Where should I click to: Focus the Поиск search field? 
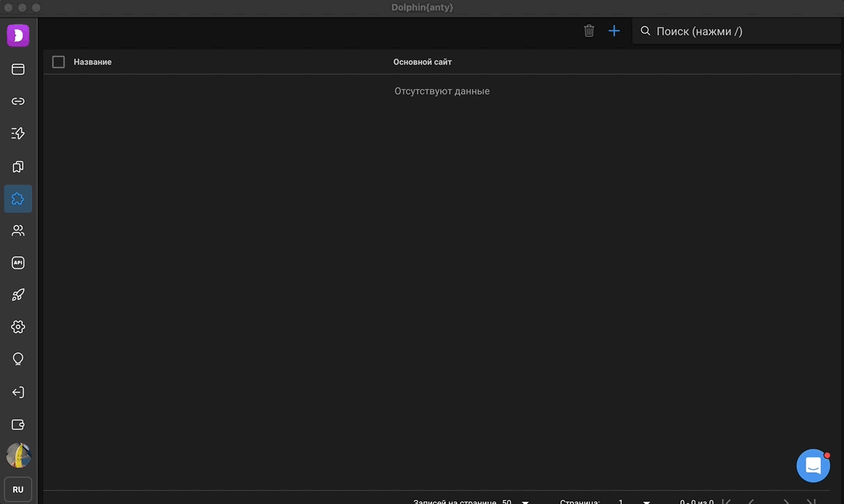(x=738, y=31)
